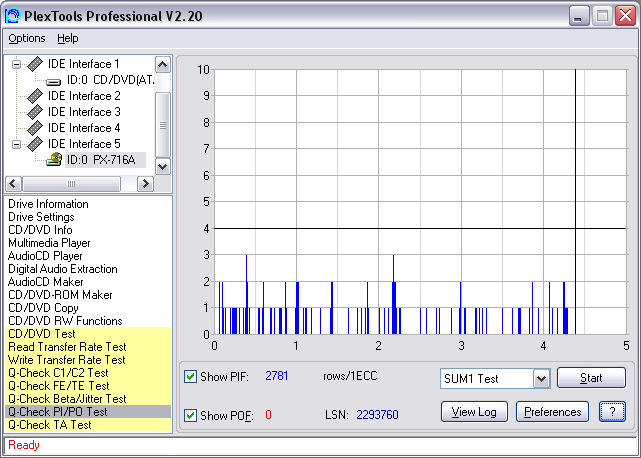Select ID:0 CD/DVD drive entry

[x=110, y=80]
